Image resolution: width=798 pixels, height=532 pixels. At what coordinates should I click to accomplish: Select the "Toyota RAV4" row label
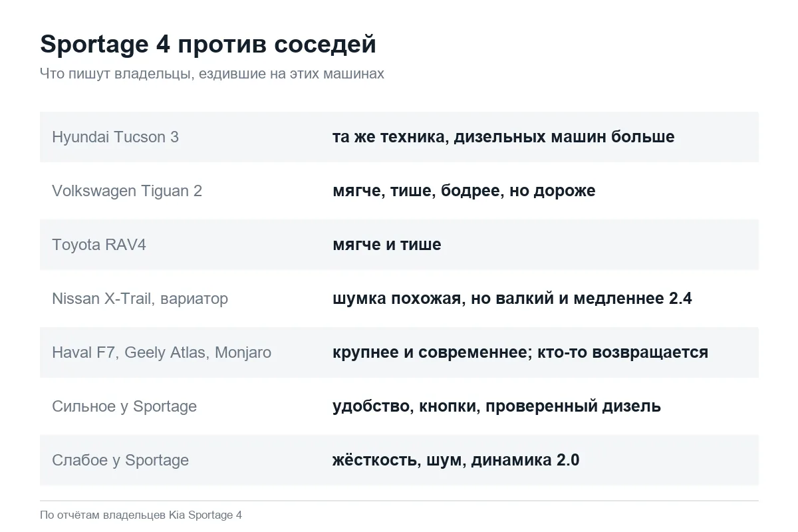click(x=99, y=245)
